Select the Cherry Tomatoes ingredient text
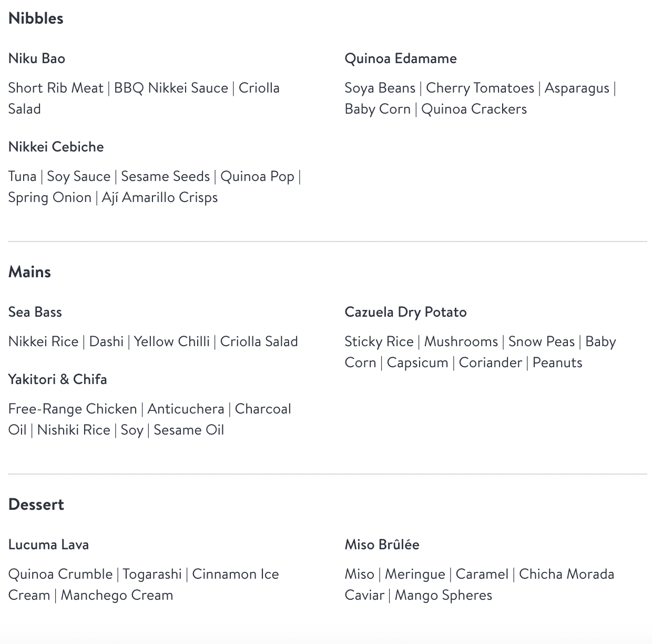This screenshot has width=652, height=644. [480, 88]
